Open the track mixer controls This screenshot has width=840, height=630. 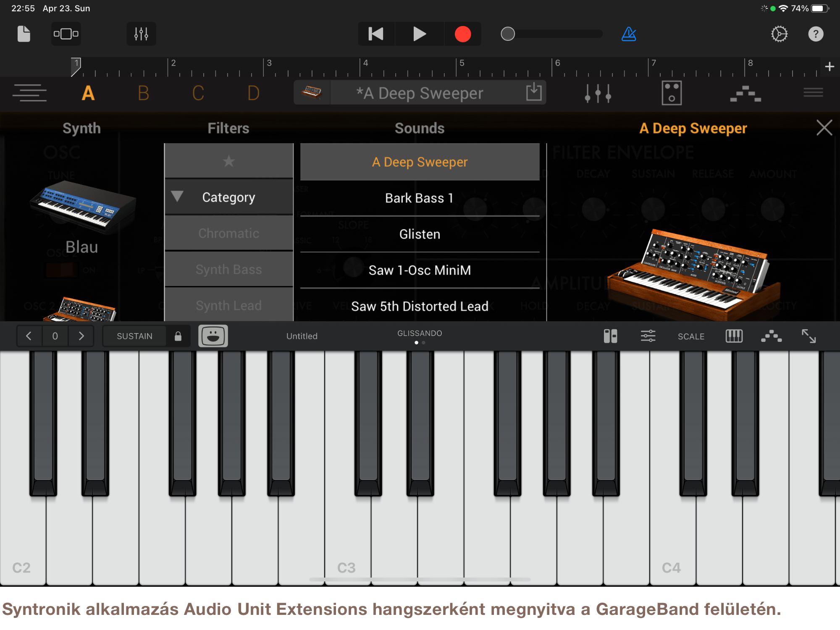[141, 34]
